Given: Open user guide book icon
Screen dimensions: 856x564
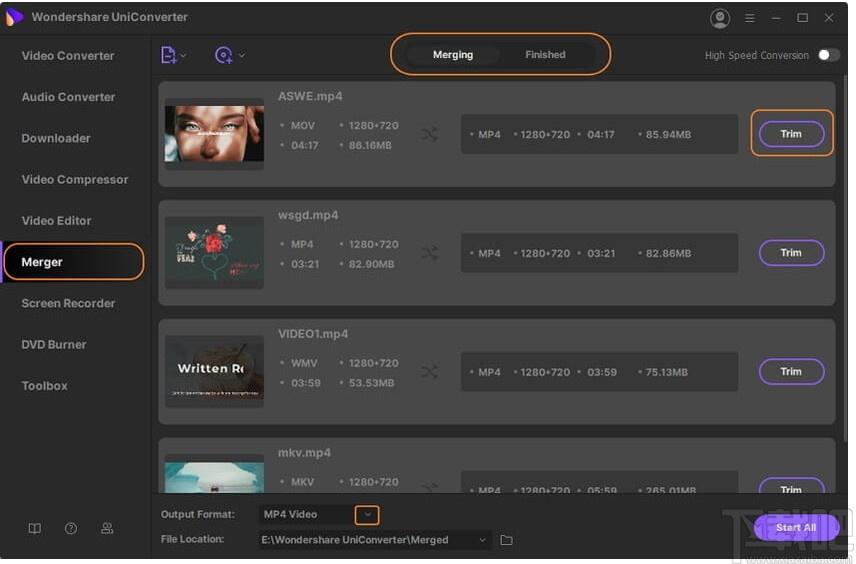Looking at the screenshot, I should click(34, 529).
